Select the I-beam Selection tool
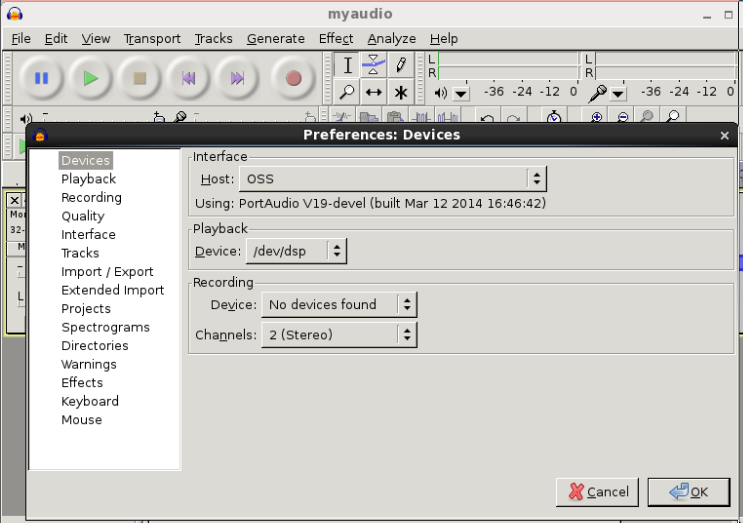This screenshot has width=743, height=523. (x=347, y=65)
